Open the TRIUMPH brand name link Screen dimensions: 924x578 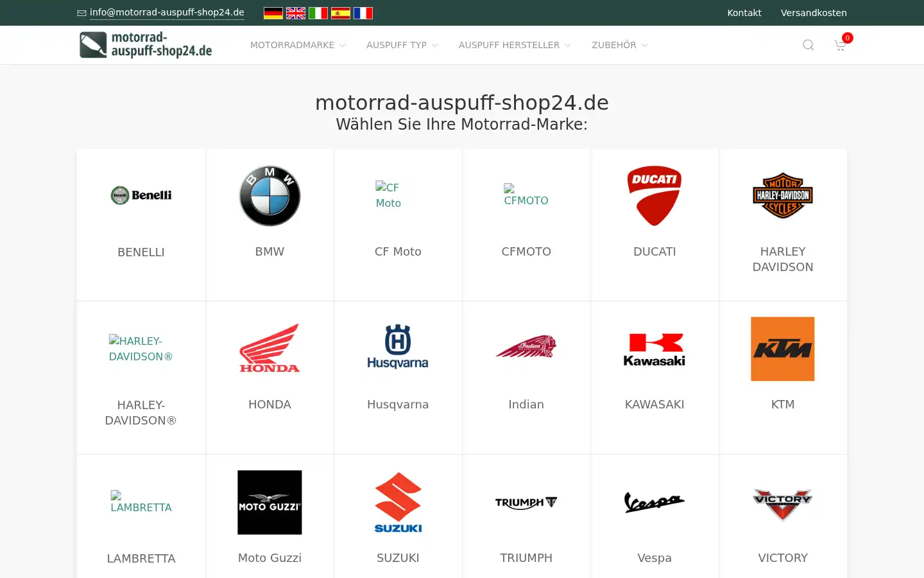click(526, 558)
